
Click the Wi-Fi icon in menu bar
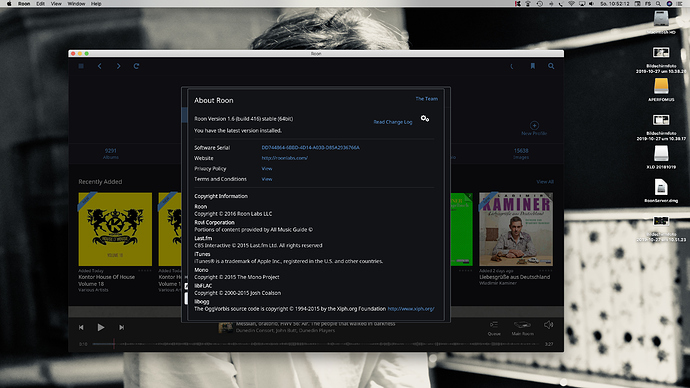[572, 4]
